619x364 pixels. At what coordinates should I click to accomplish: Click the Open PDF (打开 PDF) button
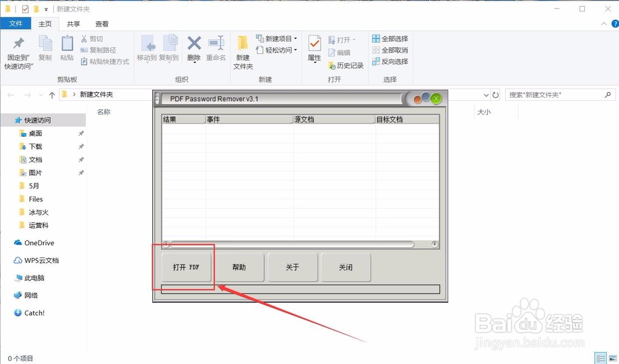(186, 267)
